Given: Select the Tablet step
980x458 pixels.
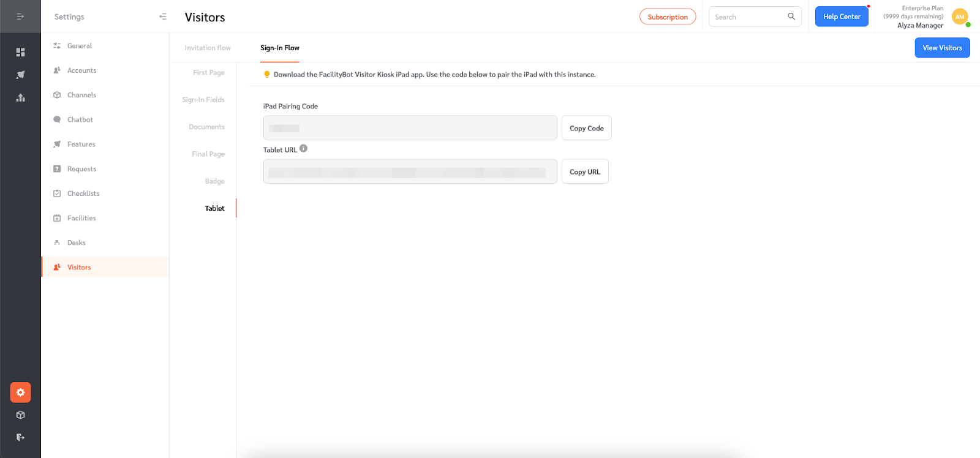Looking at the screenshot, I should (x=215, y=208).
